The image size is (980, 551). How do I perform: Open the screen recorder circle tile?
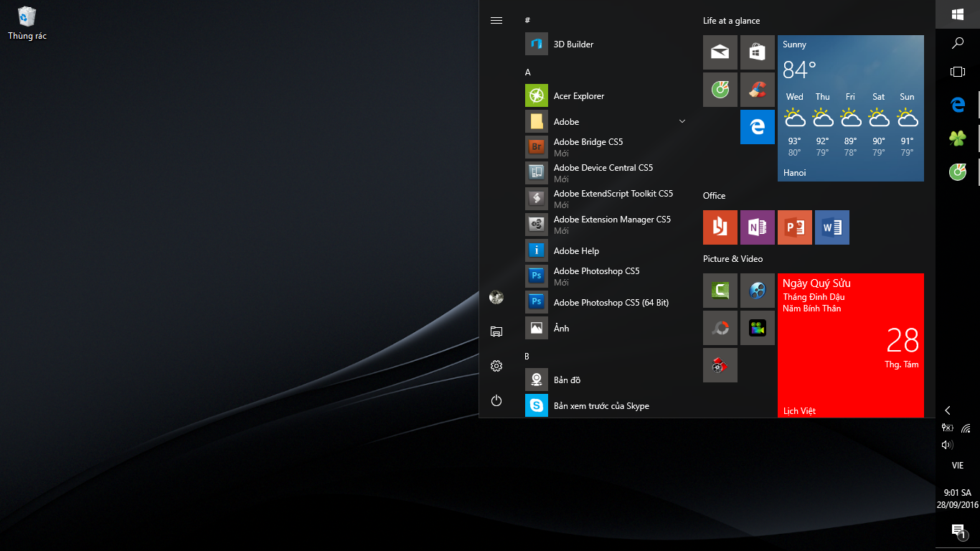(x=720, y=328)
